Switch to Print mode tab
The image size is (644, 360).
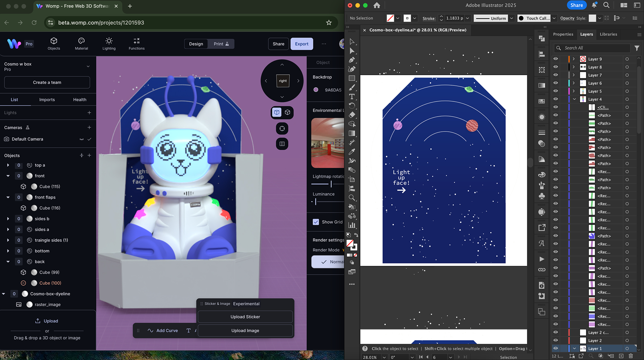click(221, 44)
